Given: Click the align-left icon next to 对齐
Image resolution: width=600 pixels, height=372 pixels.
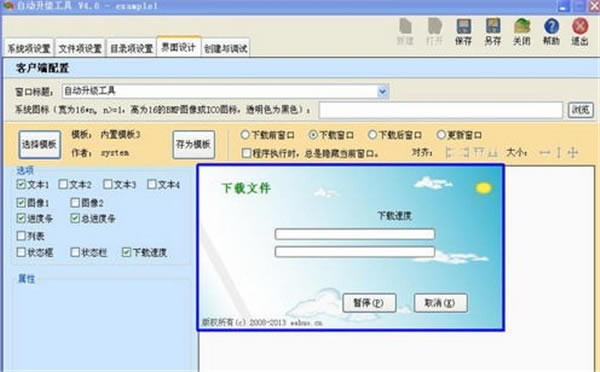Looking at the screenshot, I should (450, 153).
